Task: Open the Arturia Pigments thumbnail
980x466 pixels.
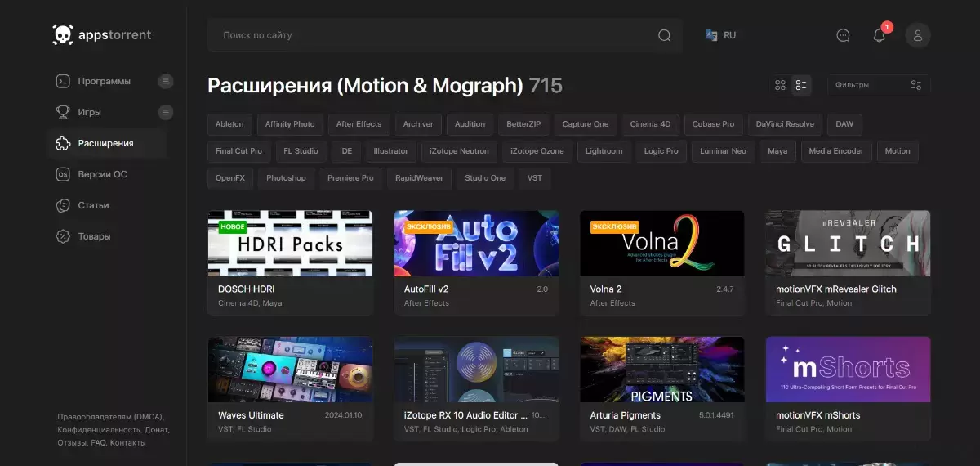Action: click(662, 370)
